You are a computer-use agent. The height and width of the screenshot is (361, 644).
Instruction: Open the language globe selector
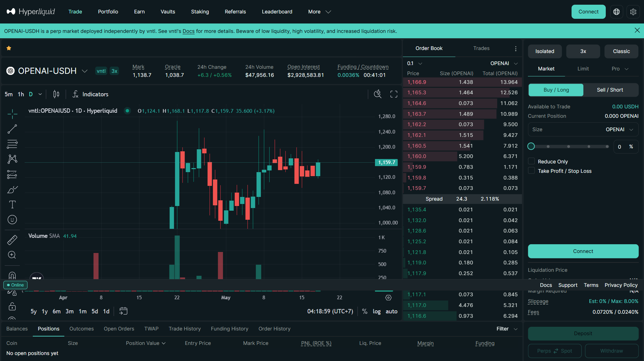click(x=616, y=12)
